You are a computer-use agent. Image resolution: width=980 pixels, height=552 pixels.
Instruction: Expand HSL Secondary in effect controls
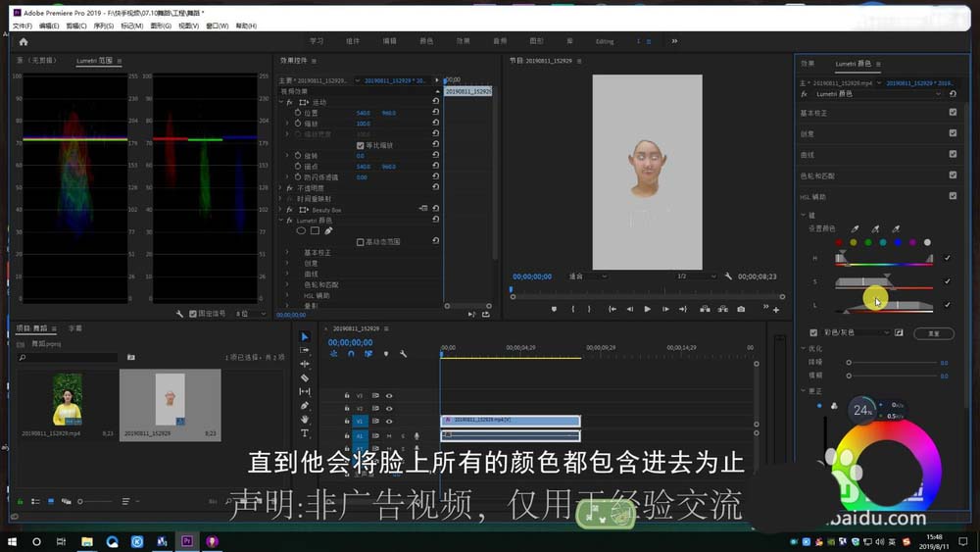(287, 295)
